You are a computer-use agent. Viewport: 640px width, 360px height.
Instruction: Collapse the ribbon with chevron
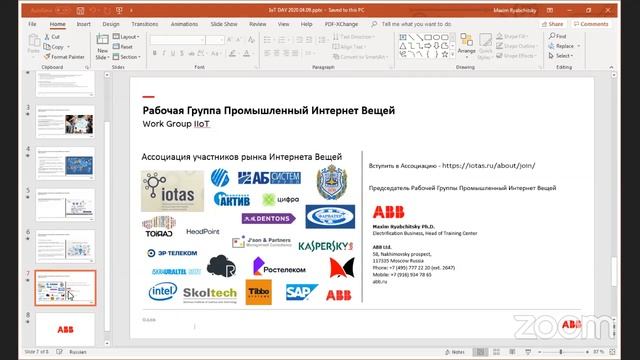pos(611,67)
